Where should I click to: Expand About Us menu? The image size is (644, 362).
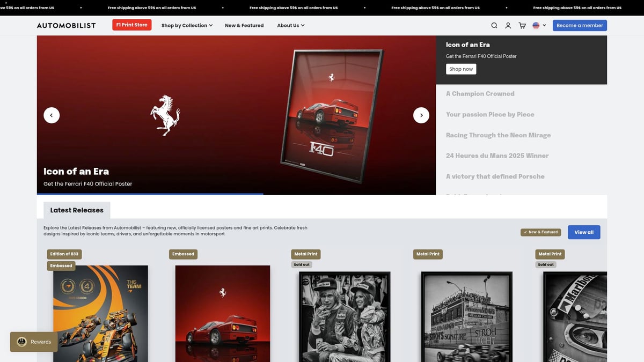pyautogui.click(x=291, y=25)
